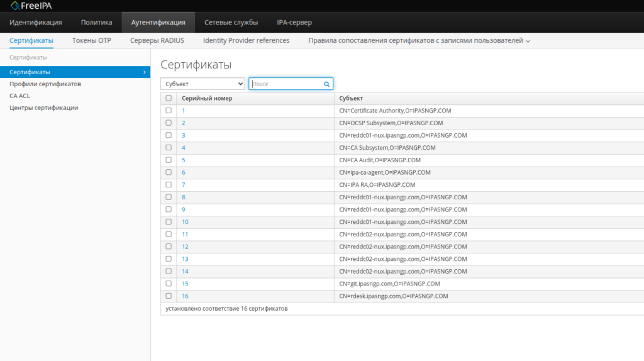Open certificate serial number 16 link
The width and height of the screenshot is (644, 361).
pos(185,296)
